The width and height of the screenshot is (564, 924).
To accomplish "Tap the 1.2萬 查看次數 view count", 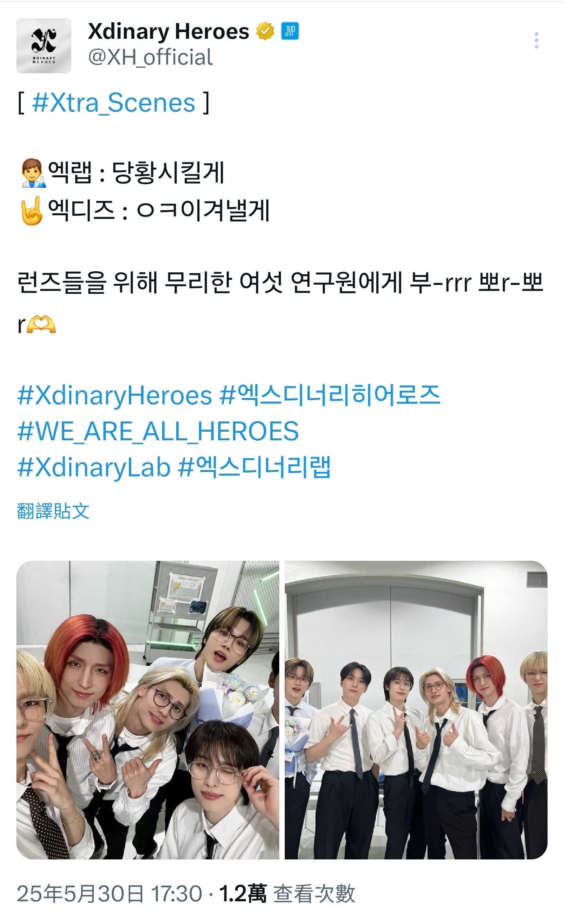I will (x=287, y=894).
